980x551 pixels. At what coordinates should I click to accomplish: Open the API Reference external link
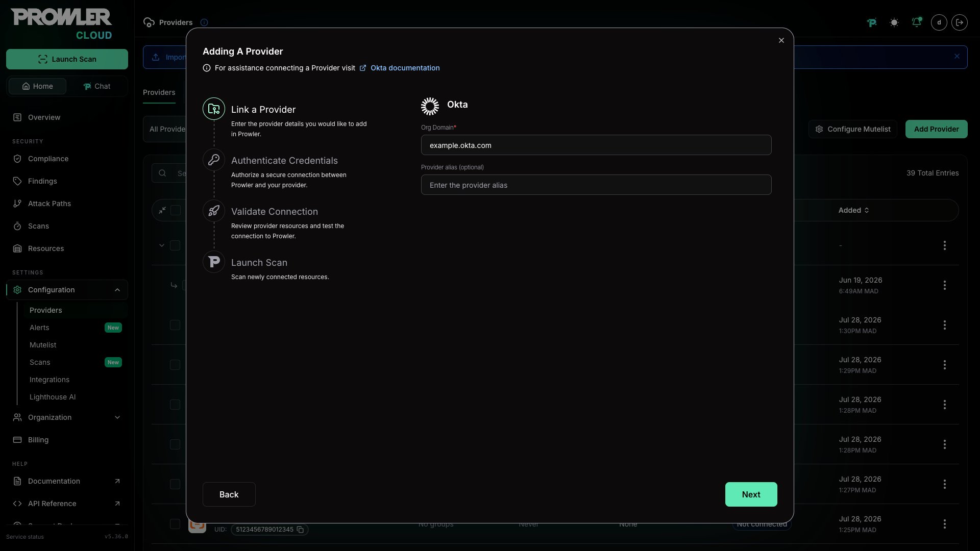(67, 504)
